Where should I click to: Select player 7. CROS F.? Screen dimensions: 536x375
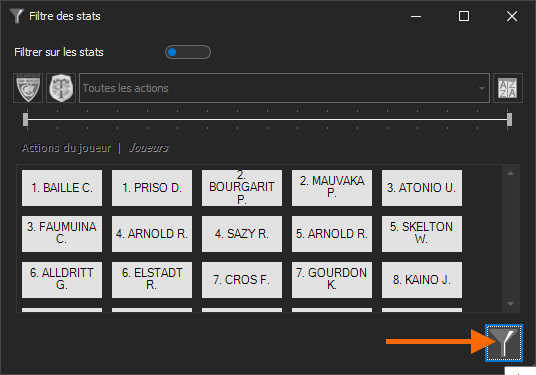pyautogui.click(x=242, y=280)
